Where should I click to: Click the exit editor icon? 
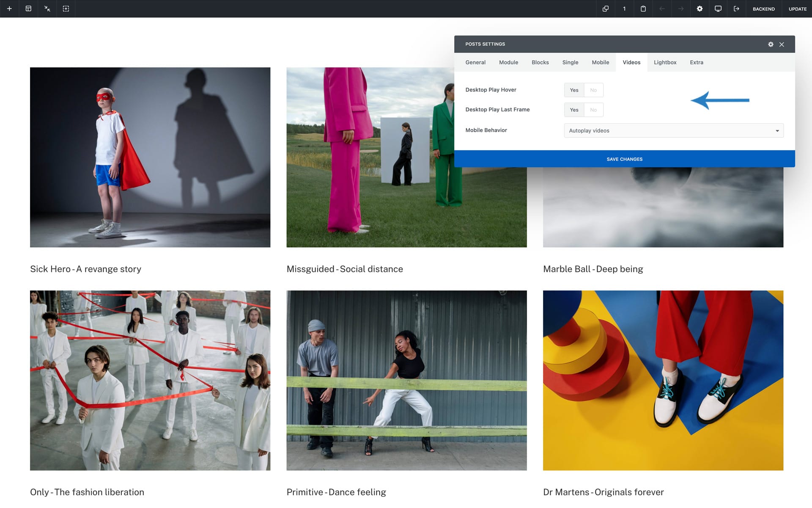(736, 8)
